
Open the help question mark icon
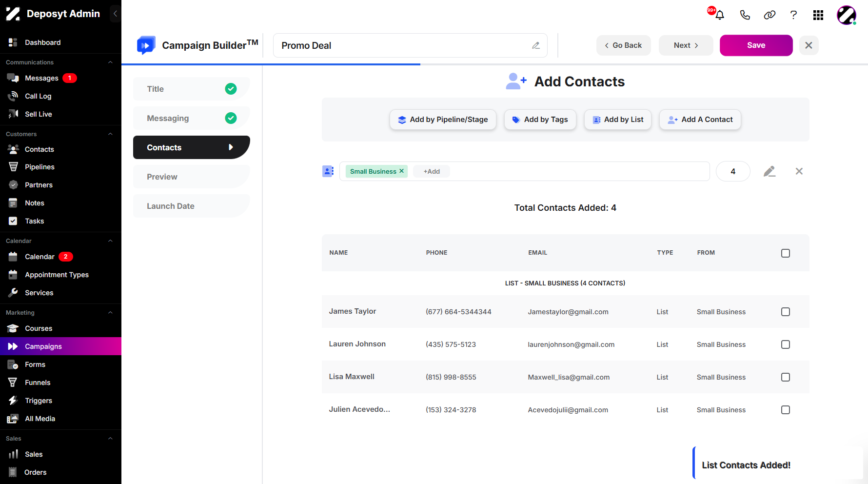(793, 15)
